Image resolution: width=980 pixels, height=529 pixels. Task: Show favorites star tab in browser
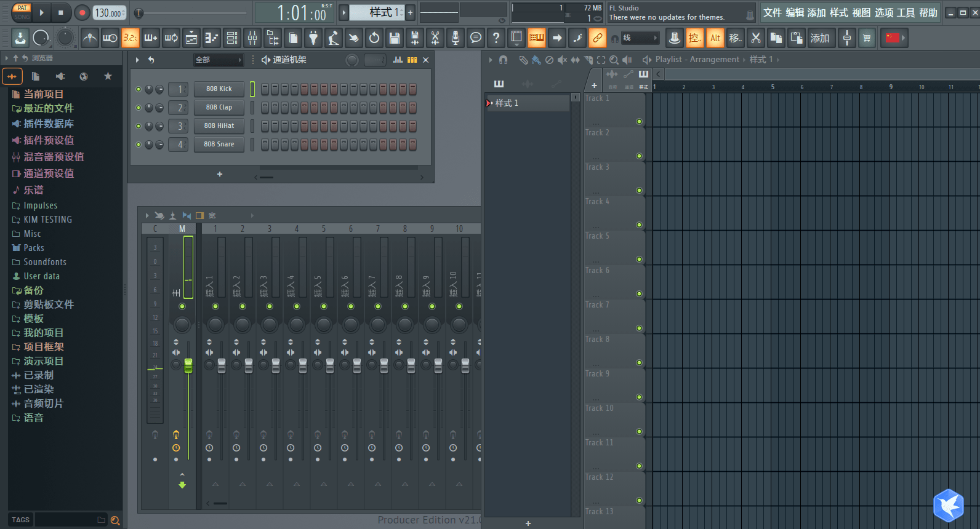108,76
